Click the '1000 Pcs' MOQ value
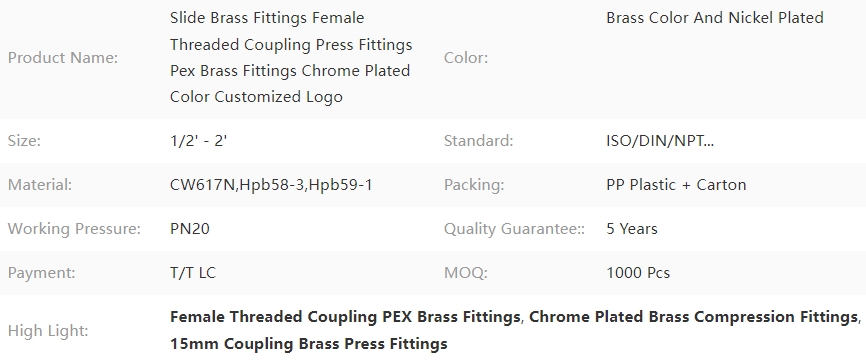Image resolution: width=866 pixels, height=363 pixels. (638, 273)
